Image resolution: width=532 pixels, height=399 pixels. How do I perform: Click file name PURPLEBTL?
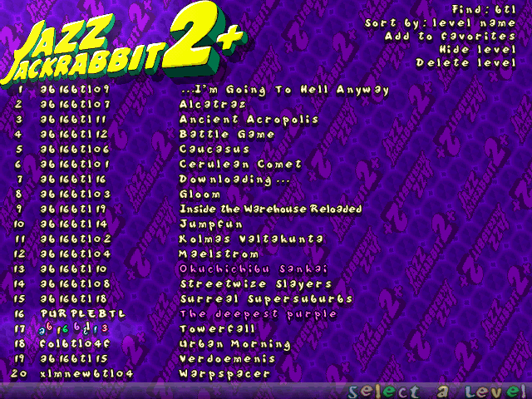tap(83, 313)
